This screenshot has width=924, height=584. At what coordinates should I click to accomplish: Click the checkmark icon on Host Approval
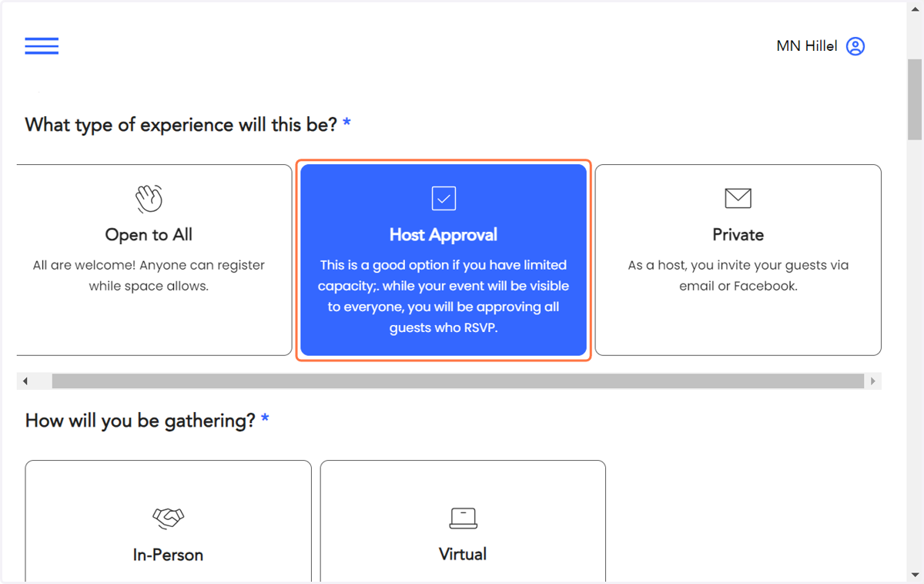[x=444, y=198]
